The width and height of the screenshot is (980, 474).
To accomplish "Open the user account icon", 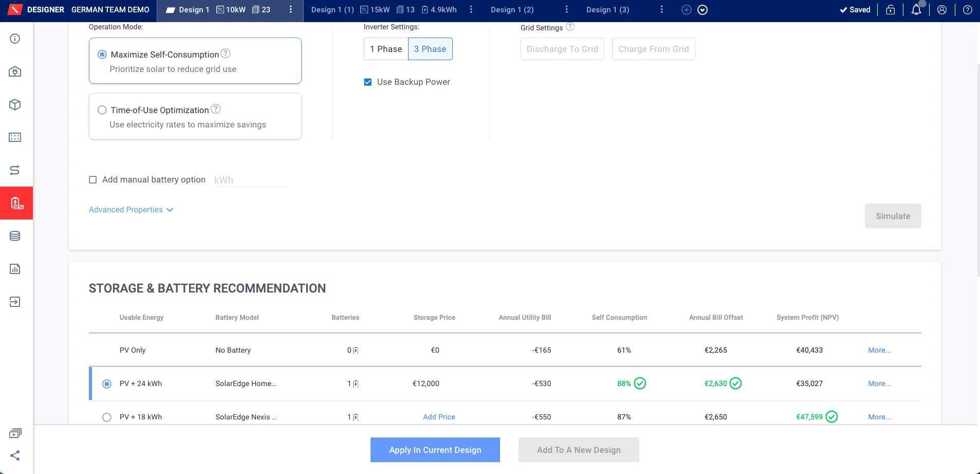I will point(942,10).
